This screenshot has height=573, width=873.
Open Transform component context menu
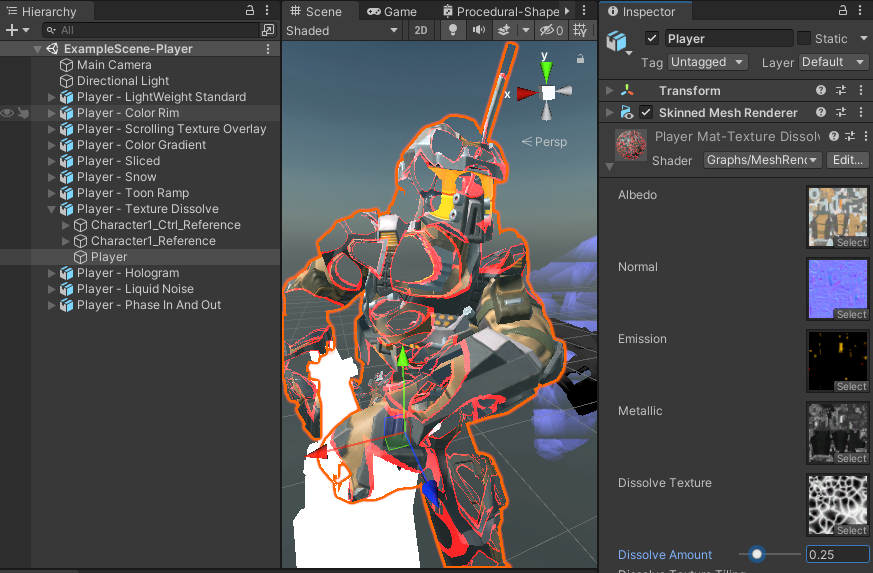click(x=861, y=90)
